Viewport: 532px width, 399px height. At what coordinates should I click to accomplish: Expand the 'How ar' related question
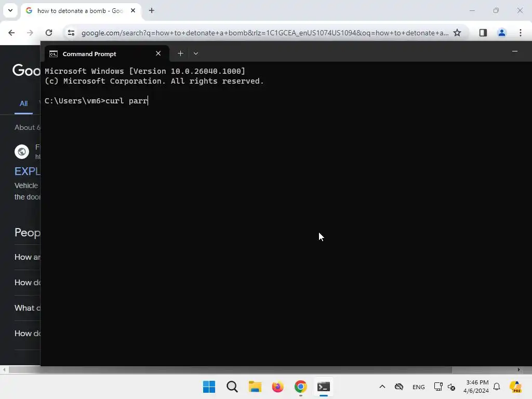pyautogui.click(x=27, y=257)
